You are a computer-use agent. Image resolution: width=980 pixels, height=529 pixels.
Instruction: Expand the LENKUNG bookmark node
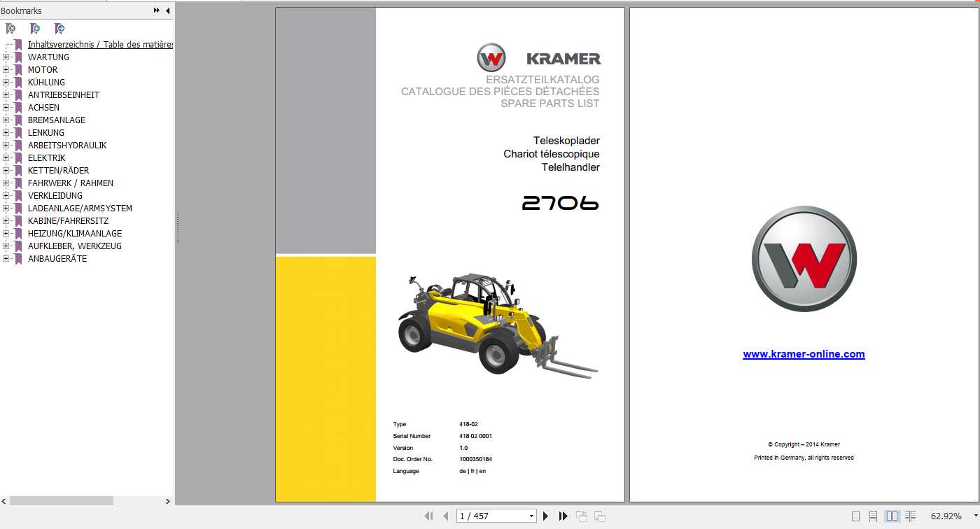click(6, 133)
